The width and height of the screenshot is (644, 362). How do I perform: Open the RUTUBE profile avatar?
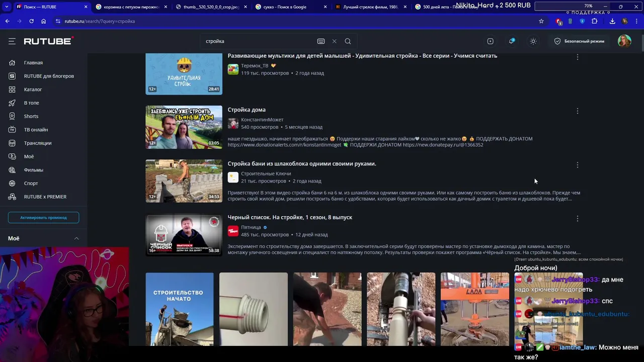pyautogui.click(x=624, y=41)
